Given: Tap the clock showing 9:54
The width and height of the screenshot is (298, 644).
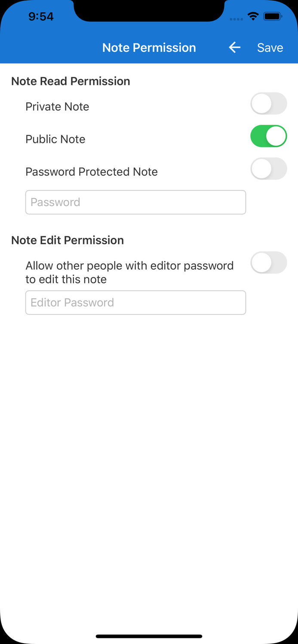Looking at the screenshot, I should [x=41, y=16].
